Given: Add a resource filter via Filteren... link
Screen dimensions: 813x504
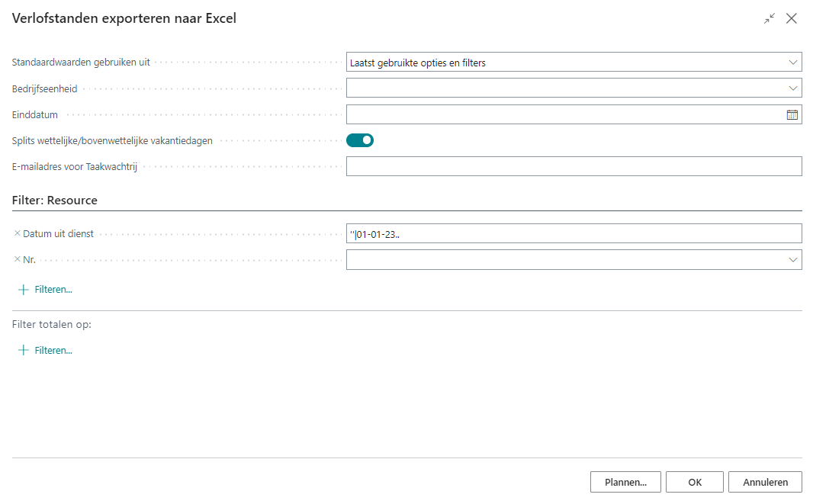Looking at the screenshot, I should (53, 290).
